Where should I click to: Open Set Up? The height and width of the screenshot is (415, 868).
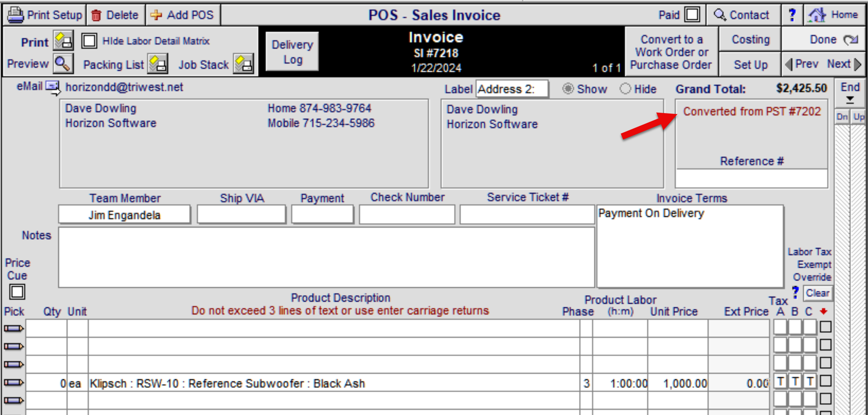coord(750,64)
